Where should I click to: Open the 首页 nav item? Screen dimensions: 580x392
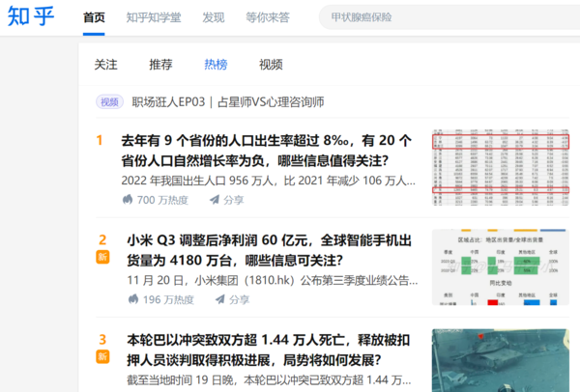tap(94, 17)
